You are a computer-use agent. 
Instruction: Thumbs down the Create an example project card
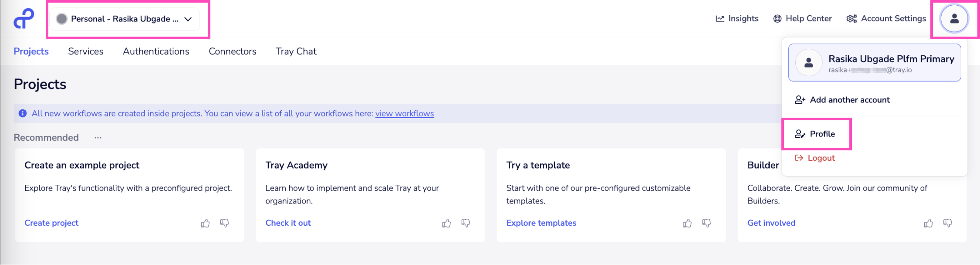[x=224, y=223]
